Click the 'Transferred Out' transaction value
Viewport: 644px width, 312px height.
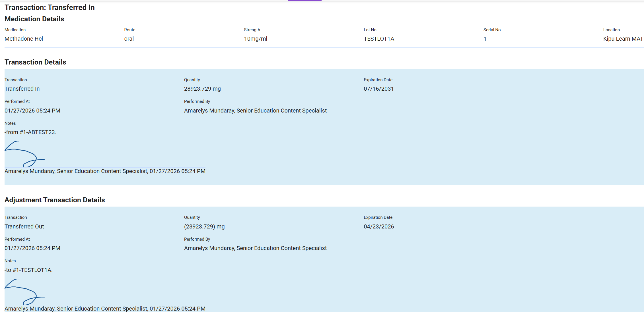tap(24, 226)
